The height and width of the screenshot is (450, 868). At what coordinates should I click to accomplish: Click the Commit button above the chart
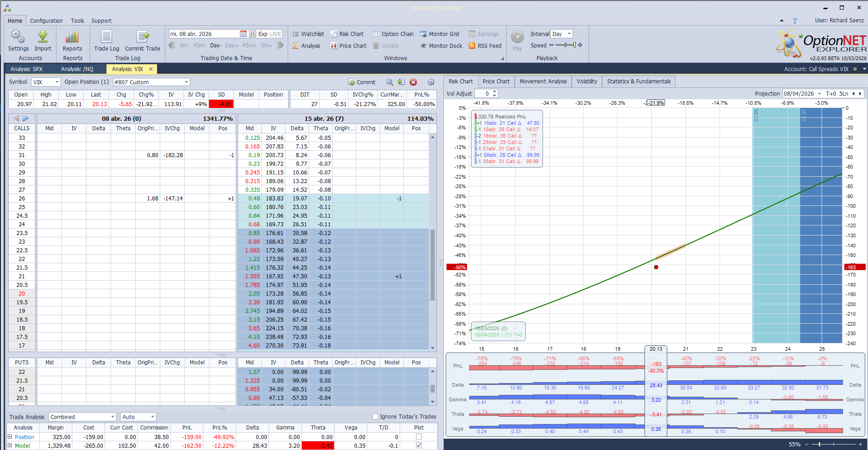click(x=362, y=82)
